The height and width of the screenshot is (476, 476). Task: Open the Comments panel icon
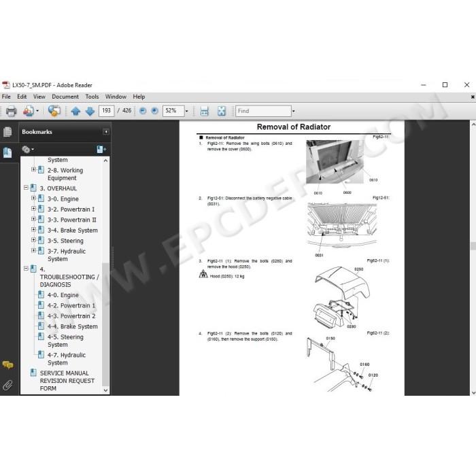coord(7,365)
